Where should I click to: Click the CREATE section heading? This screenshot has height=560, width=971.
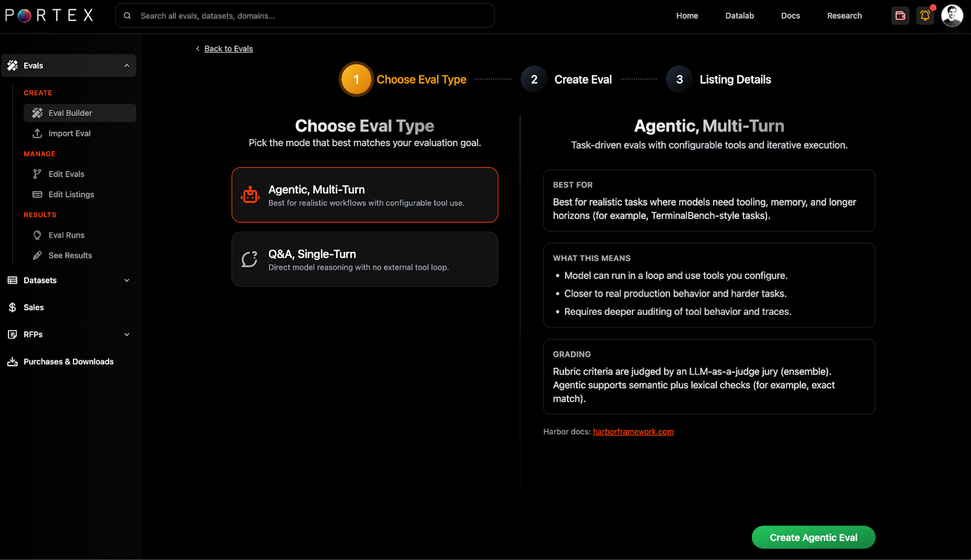pyautogui.click(x=38, y=93)
